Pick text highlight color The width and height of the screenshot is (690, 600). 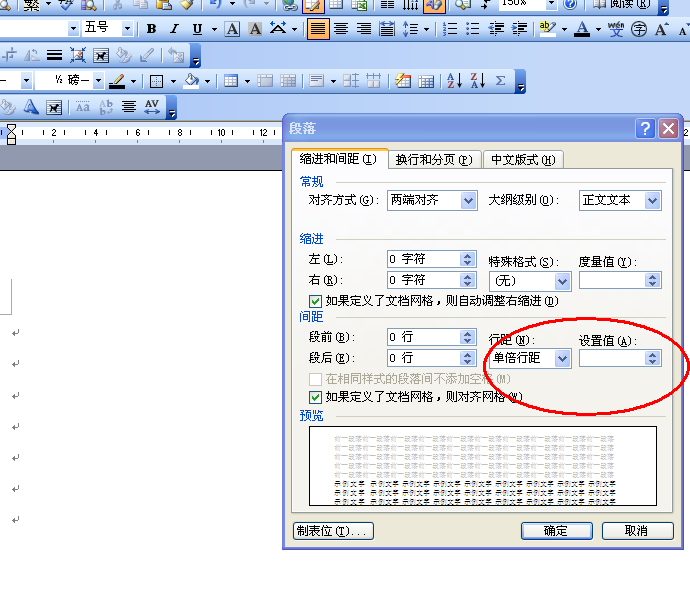pyautogui.click(x=547, y=29)
